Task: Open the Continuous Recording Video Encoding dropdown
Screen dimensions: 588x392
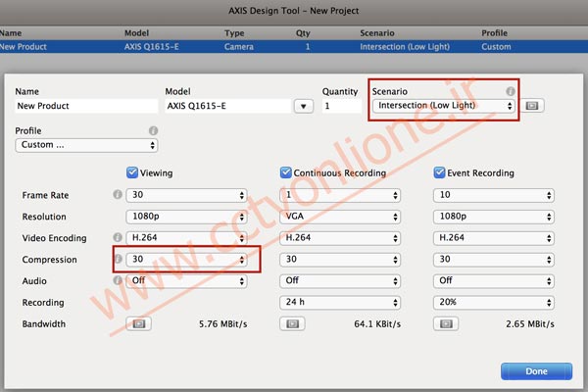Action: click(340, 238)
